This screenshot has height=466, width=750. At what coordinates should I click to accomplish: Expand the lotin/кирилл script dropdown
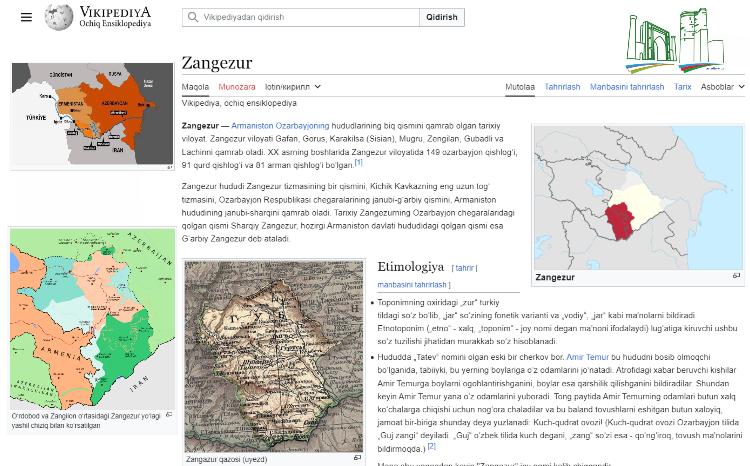[292, 87]
